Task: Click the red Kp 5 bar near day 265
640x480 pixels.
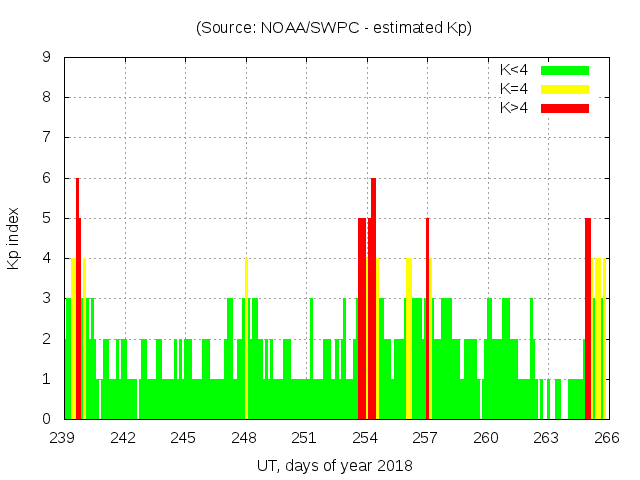Action: (x=588, y=320)
